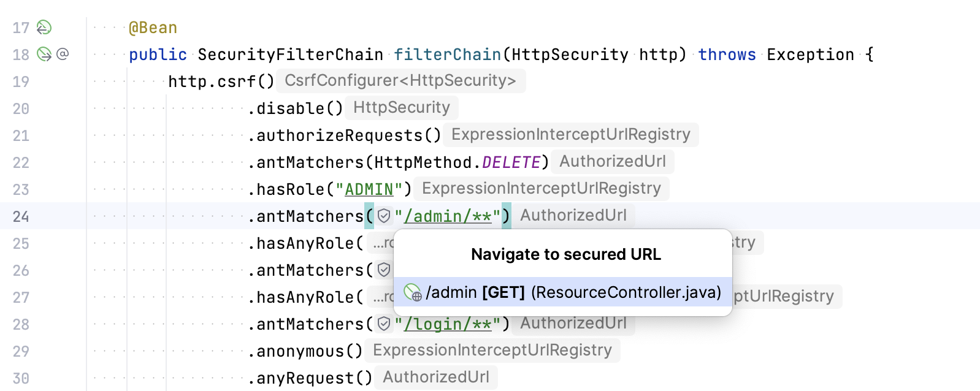This screenshot has height=391, width=980.
Task: Click the shield icon inside line 24 parentheses
Action: (x=383, y=216)
